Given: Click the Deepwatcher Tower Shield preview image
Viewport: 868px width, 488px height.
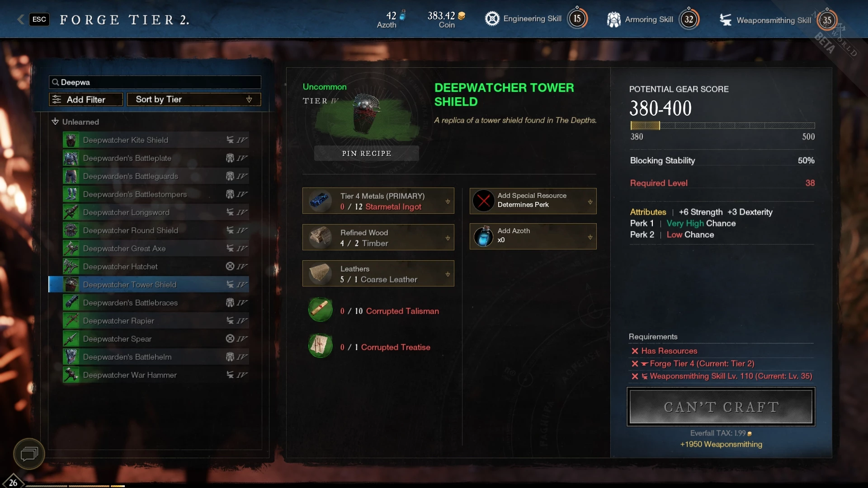Looking at the screenshot, I should pos(366,114).
